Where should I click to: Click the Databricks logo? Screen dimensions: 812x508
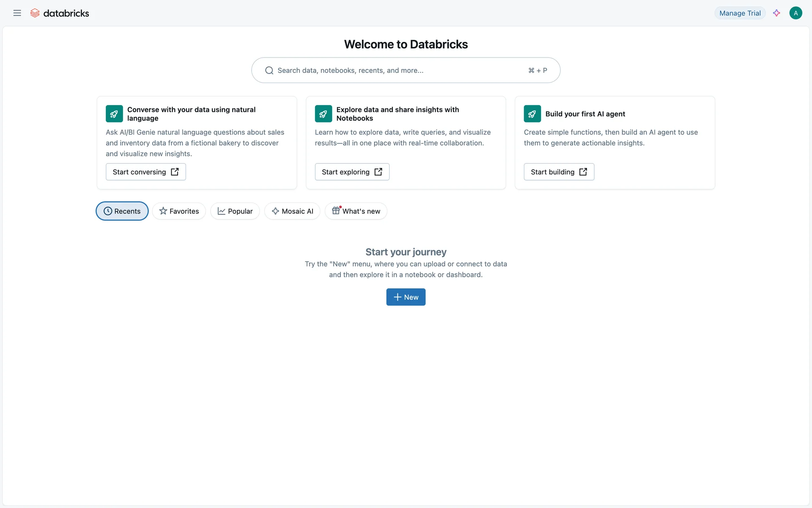coord(60,13)
